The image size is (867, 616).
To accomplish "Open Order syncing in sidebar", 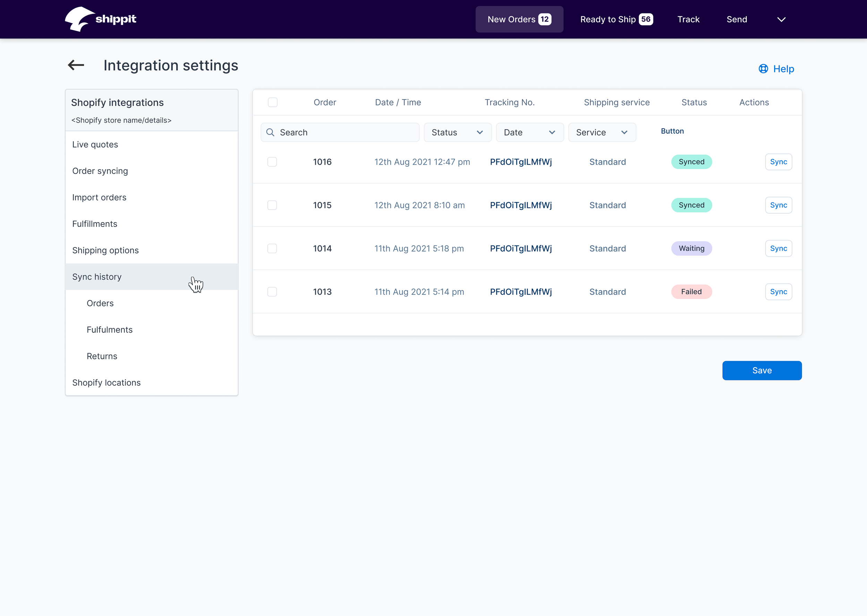I will tap(100, 171).
